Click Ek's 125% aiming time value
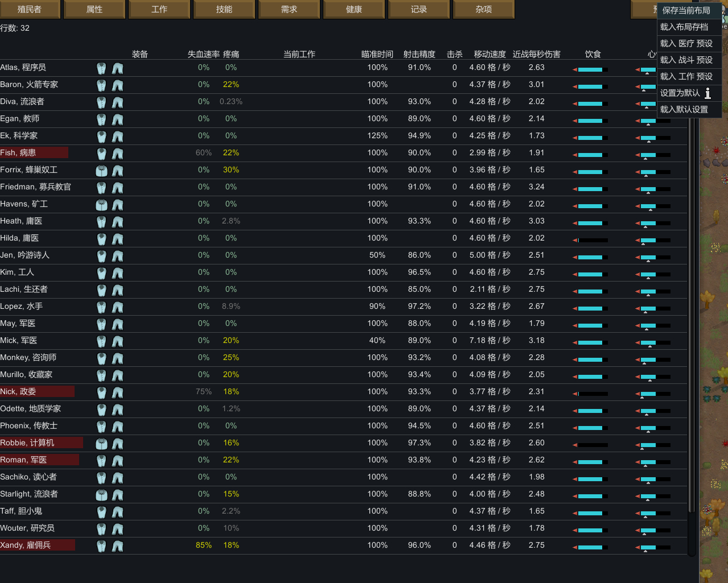 click(x=377, y=135)
